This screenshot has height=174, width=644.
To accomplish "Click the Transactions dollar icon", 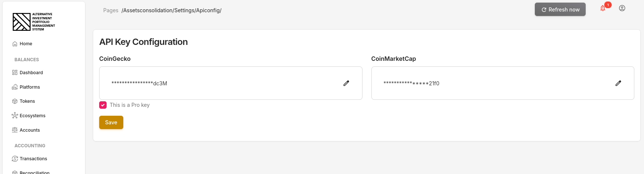I will (15, 159).
